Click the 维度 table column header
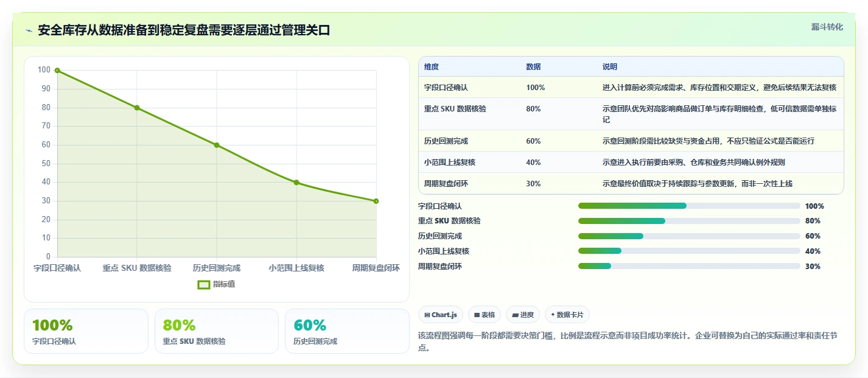This screenshot has width=868, height=378. coord(432,67)
